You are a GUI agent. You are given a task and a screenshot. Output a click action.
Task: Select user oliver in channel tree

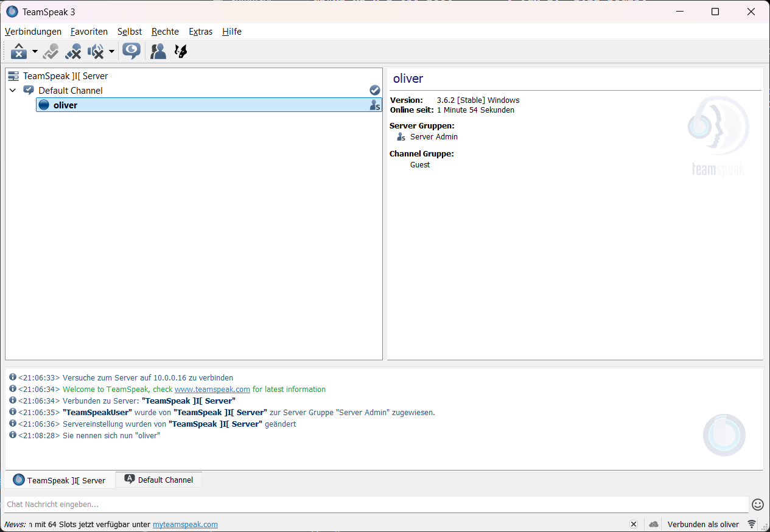[65, 105]
